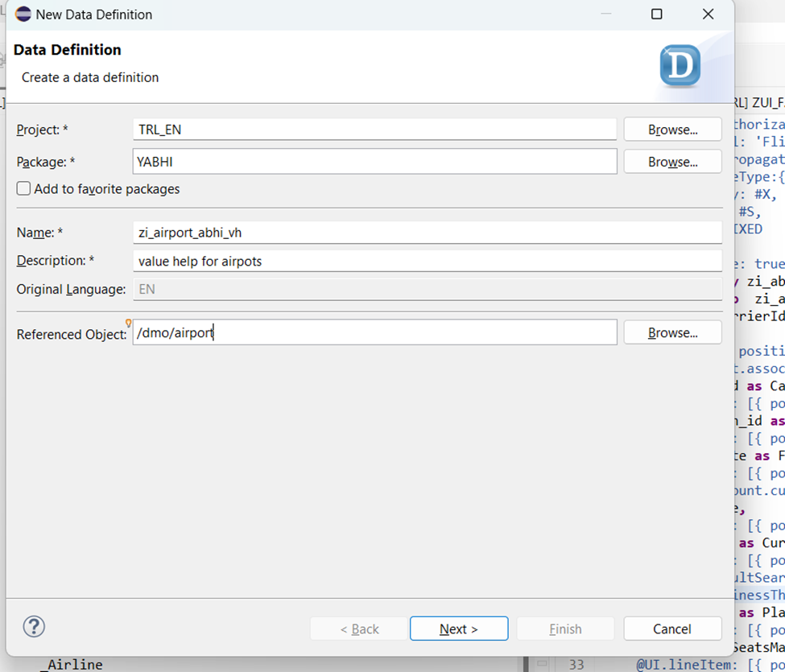The width and height of the screenshot is (785, 672).
Task: Select the _Airline item behind the dialog
Action: (x=72, y=665)
